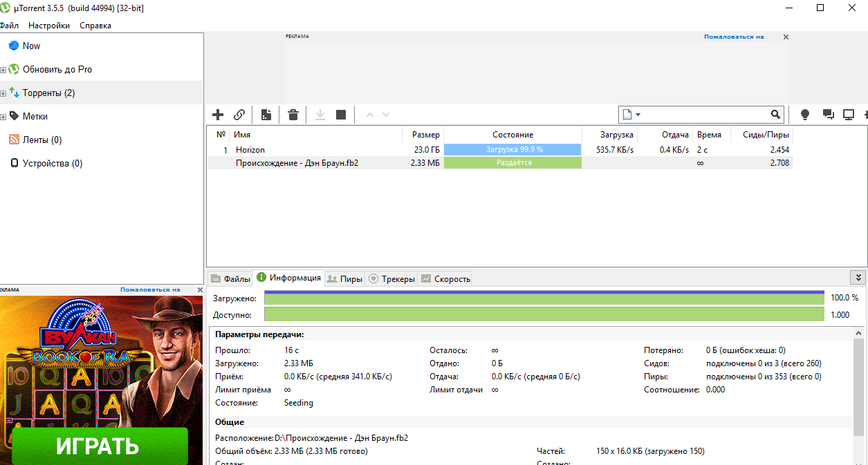
Task: Open search provider dropdown arrow
Action: (x=638, y=115)
